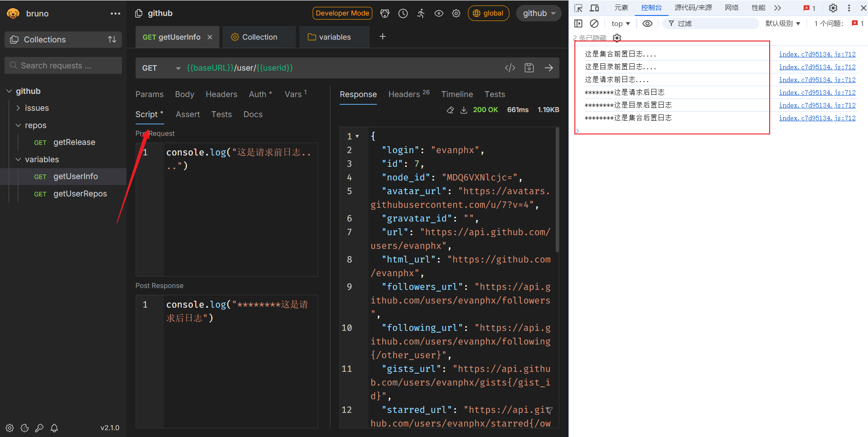The width and height of the screenshot is (868, 437).
Task: Click the cat-face icon in the github toolbar
Action: [x=385, y=13]
